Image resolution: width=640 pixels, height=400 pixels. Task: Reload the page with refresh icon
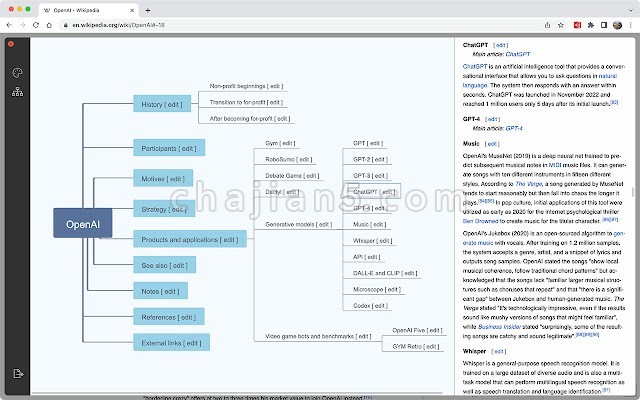point(36,25)
